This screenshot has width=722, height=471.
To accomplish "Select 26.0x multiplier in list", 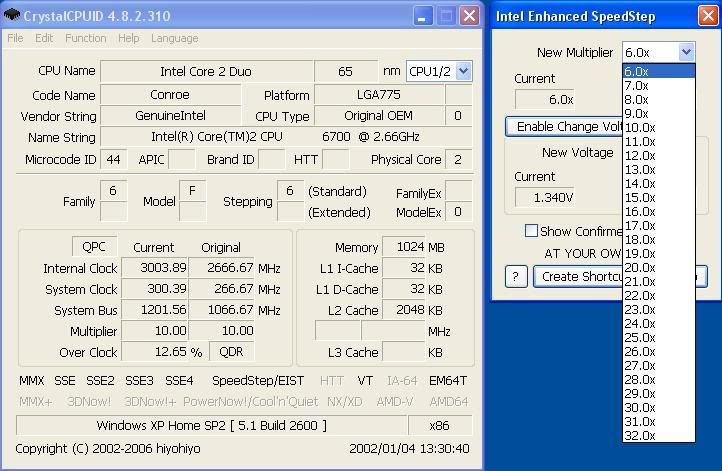I will (x=658, y=351).
